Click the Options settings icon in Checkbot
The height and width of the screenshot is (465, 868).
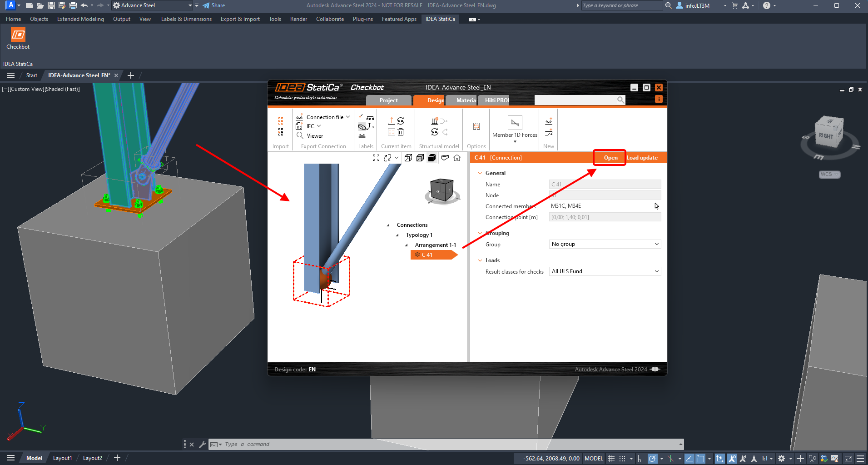pos(476,126)
